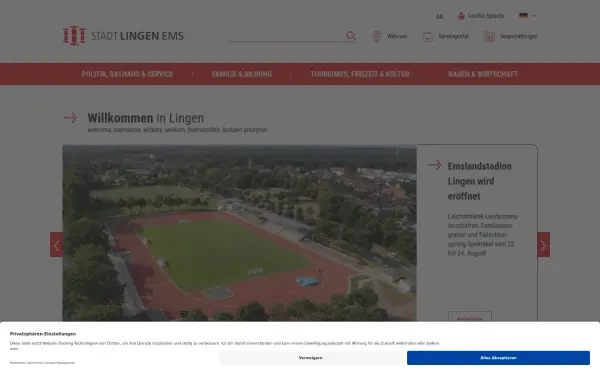This screenshot has height=375, width=600.
Task: Go to previous slide arrow
Action: coord(56,245)
